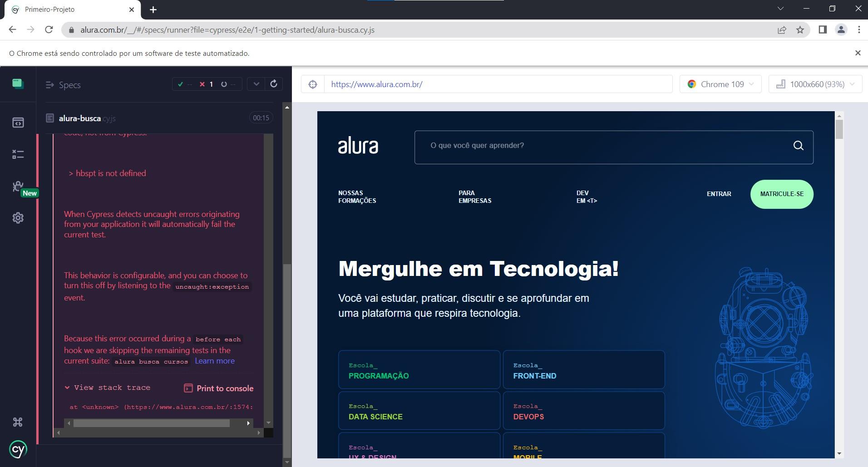868x467 pixels.
Task: Click the uncaught:exception code label
Action: (212, 286)
